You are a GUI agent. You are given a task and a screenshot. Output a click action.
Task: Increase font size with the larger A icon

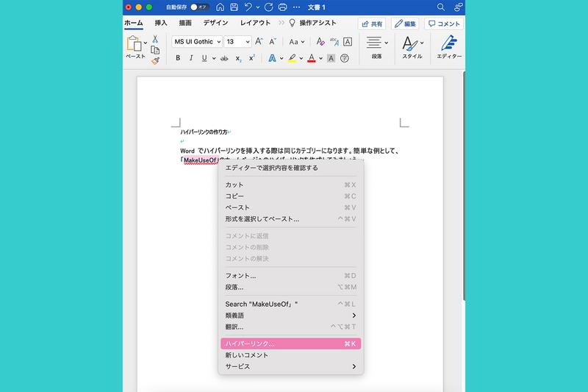point(259,42)
